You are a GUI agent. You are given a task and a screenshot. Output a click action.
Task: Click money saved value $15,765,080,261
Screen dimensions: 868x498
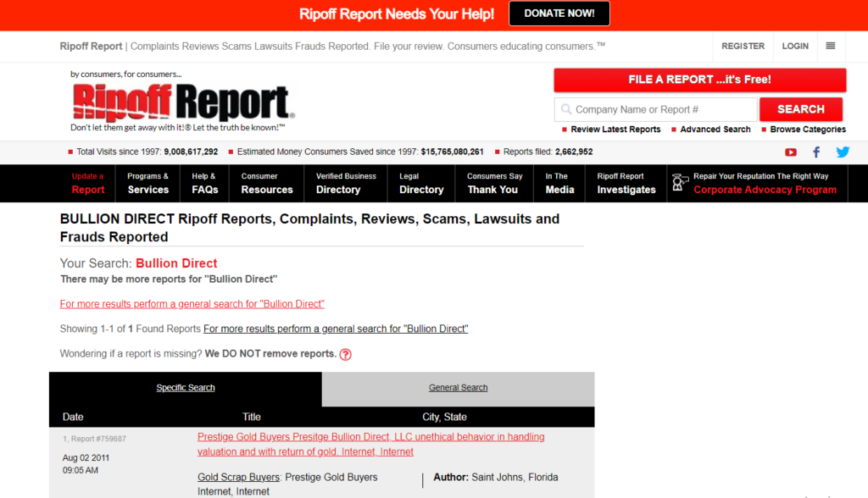[453, 152]
